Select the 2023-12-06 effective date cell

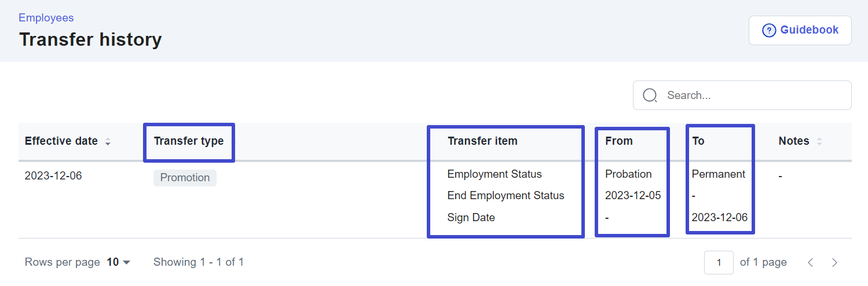(53, 175)
